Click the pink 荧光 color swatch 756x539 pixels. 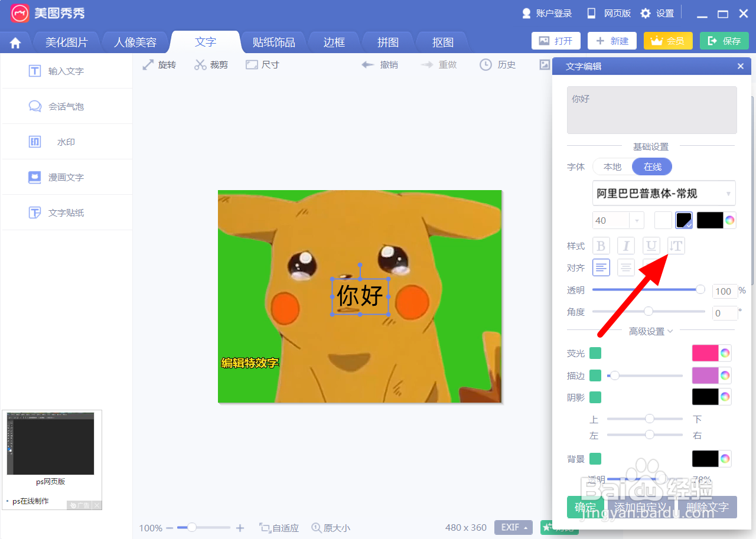(x=705, y=353)
